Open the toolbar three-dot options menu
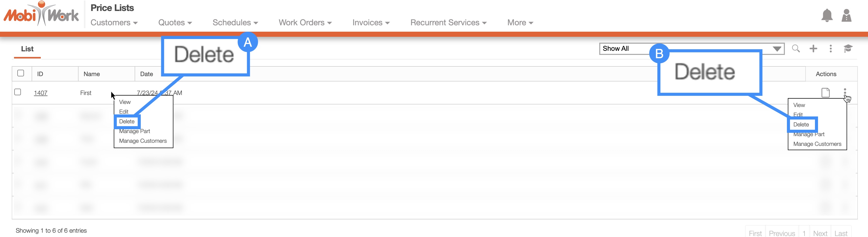 pyautogui.click(x=830, y=49)
